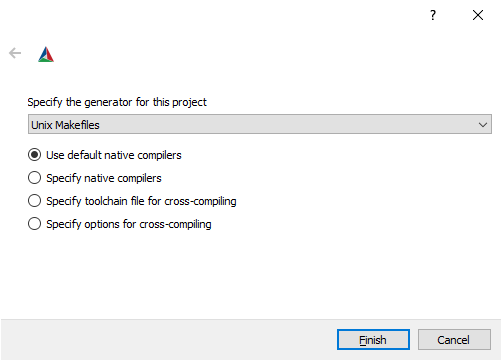Select Use default native compilers radio
This screenshot has width=502, height=361.
click(34, 155)
